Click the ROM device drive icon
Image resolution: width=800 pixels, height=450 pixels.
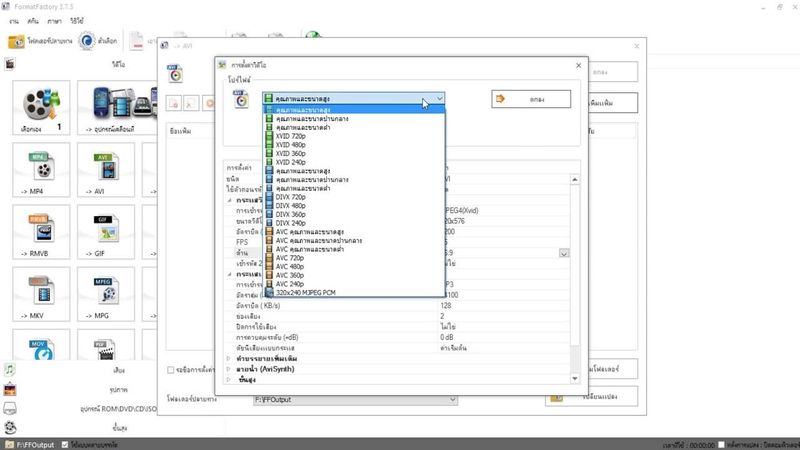(10, 408)
